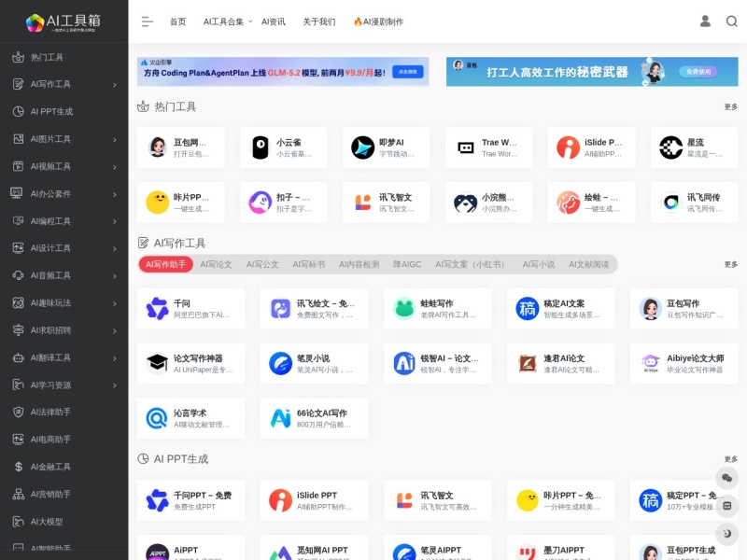Open AI漫剧制作 navigation item
This screenshot has height=560, width=747.
379,21
